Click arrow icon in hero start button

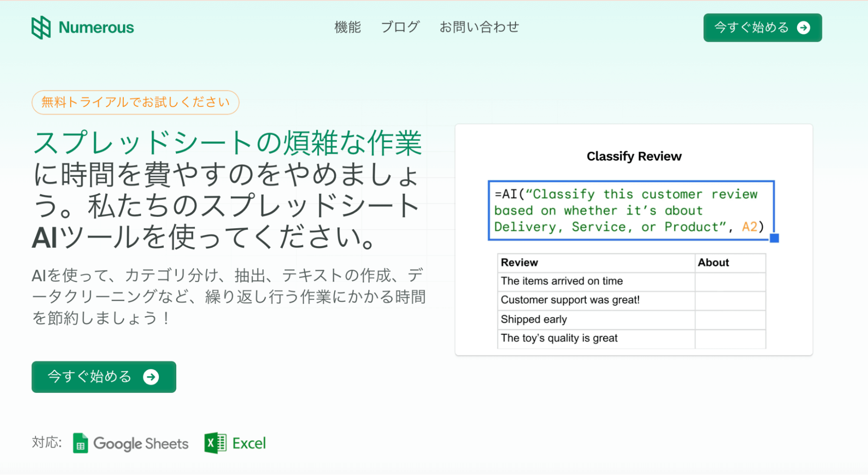tap(151, 377)
